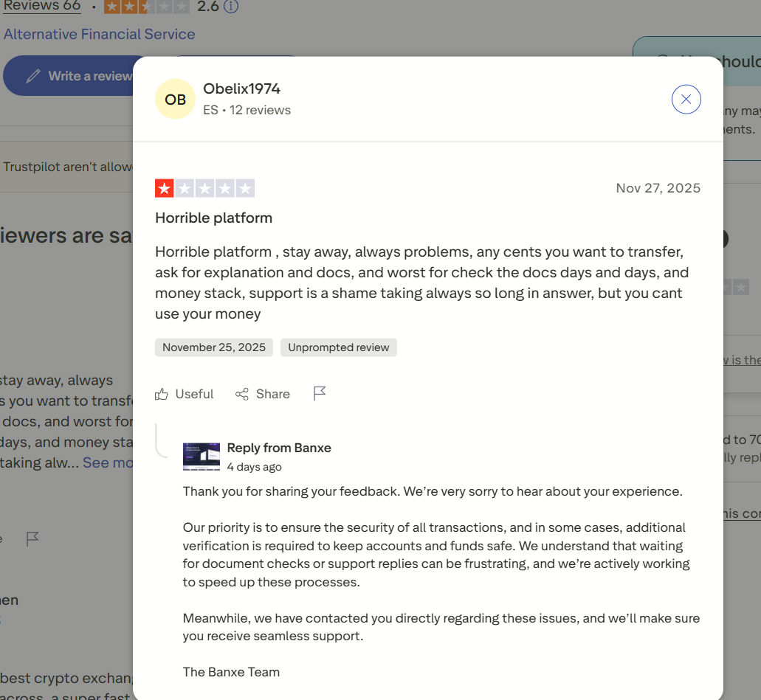Image resolution: width=761 pixels, height=700 pixels.
Task: Share the Horrible platform review
Action: [x=263, y=394]
